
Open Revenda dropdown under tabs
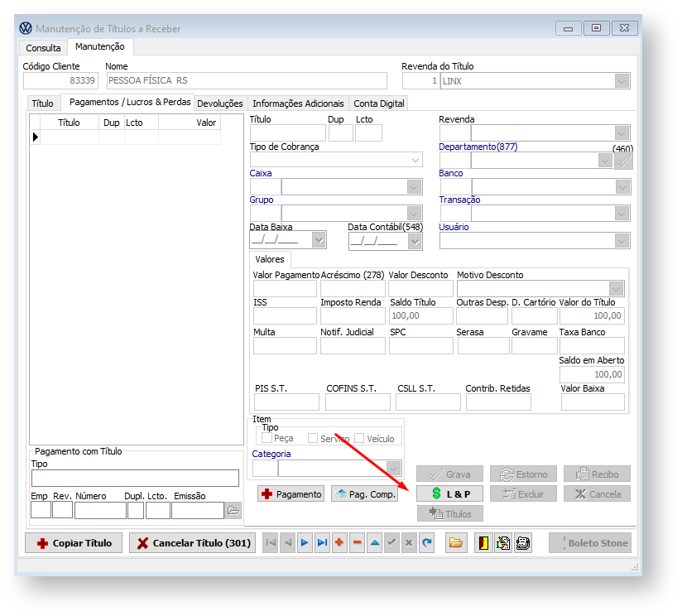tap(622, 133)
